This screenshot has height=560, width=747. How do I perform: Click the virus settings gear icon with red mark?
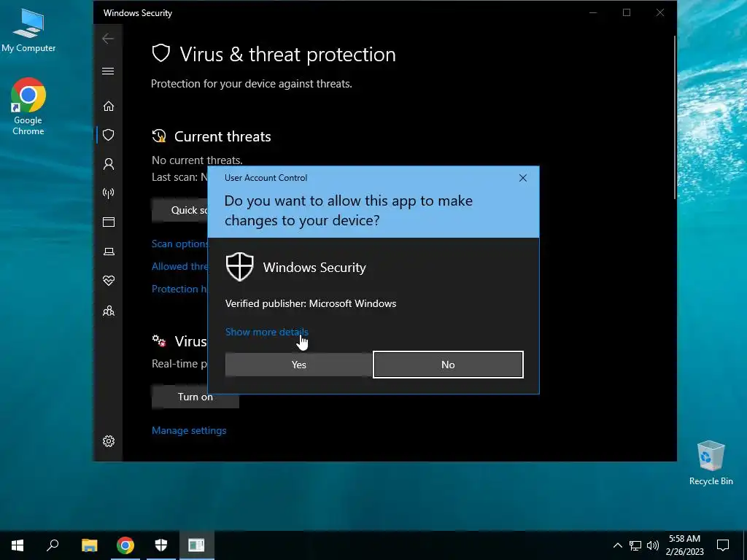tap(159, 341)
